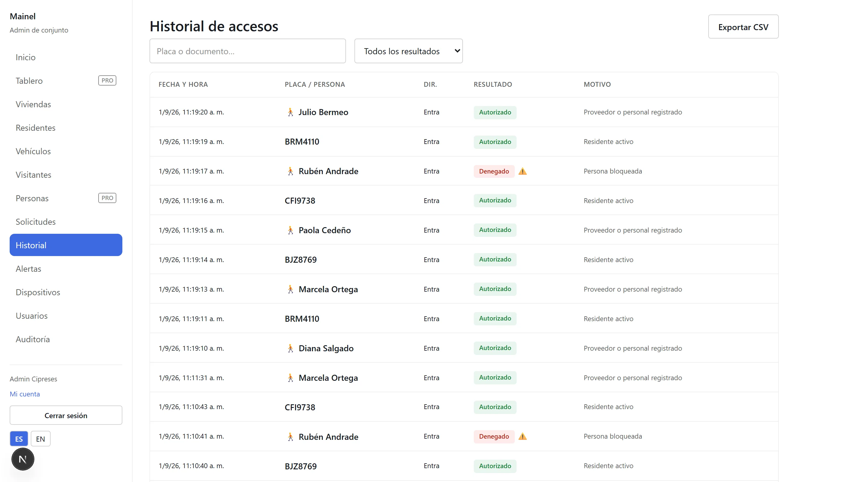Viewport: 868px width, 482px height.
Task: Open Viviendas in sidebar
Action: (66, 105)
